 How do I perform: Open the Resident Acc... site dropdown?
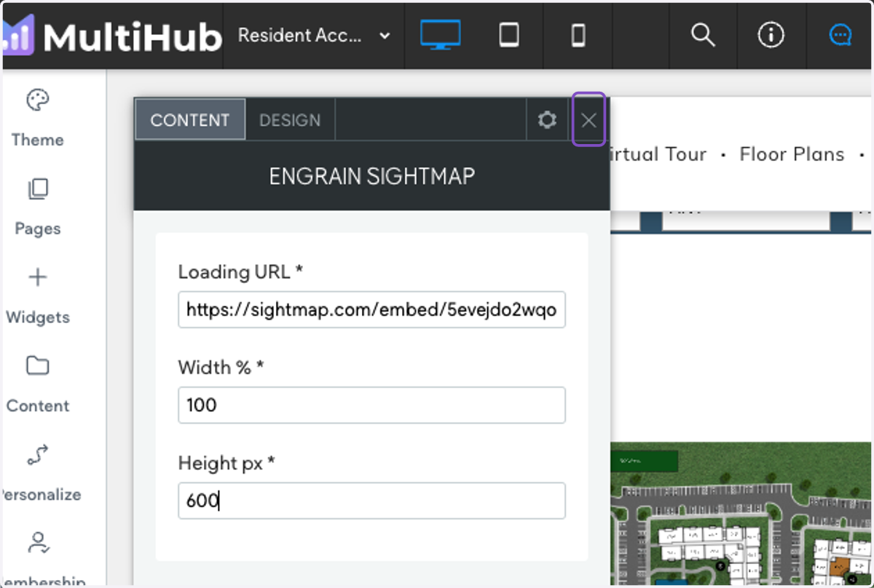click(314, 36)
